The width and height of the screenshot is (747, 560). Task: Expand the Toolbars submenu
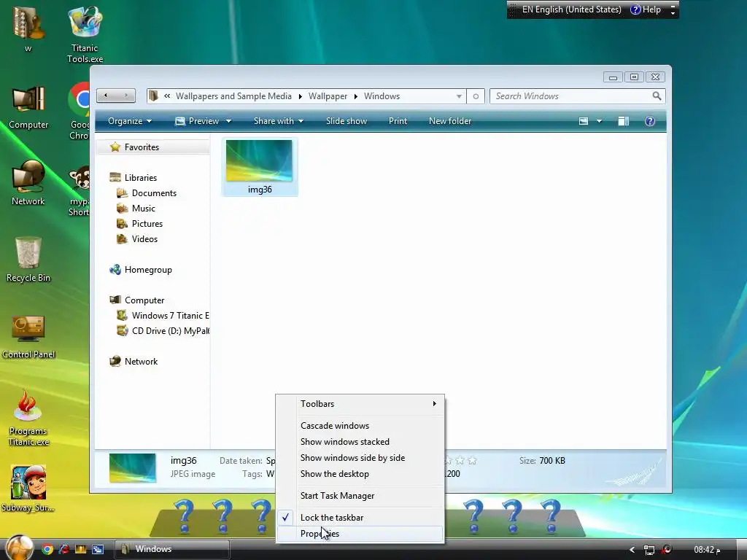(x=360, y=404)
